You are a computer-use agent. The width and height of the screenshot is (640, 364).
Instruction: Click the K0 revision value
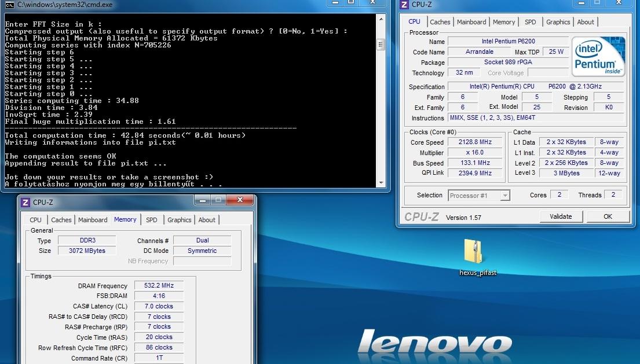pyautogui.click(x=609, y=107)
